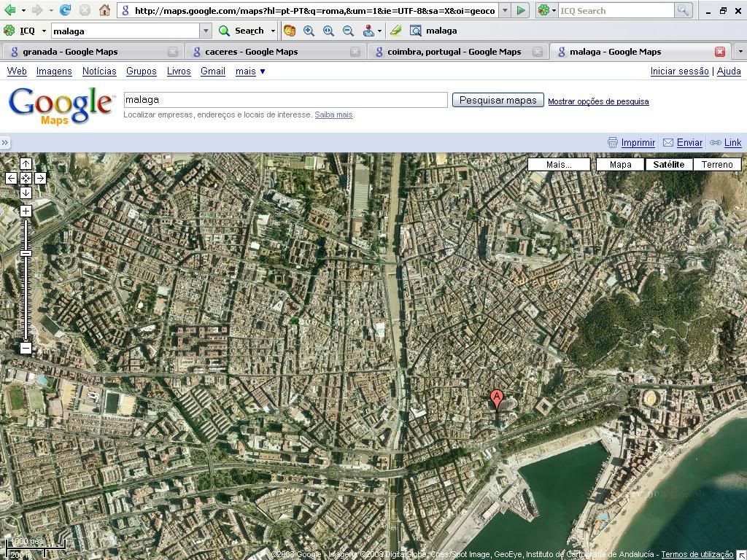Open ICQ toolbar search box dropdown arrow
This screenshot has width=747, height=560.
coord(206,31)
